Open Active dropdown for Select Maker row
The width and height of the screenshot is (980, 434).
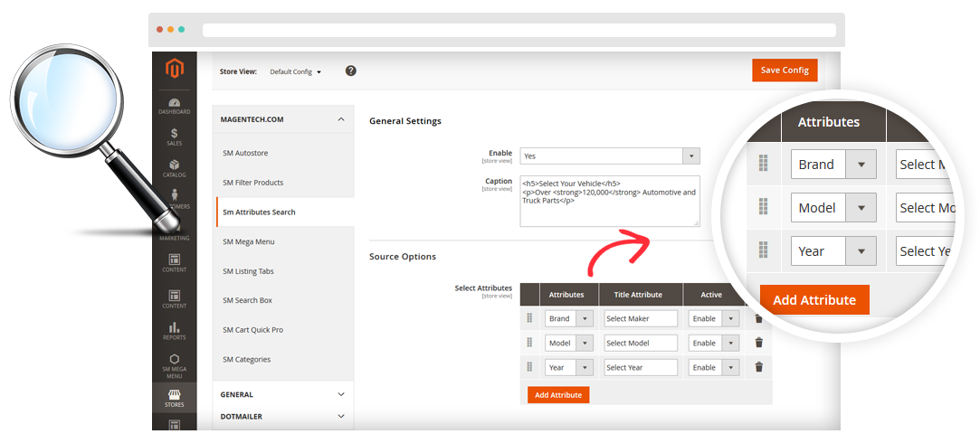(x=714, y=318)
